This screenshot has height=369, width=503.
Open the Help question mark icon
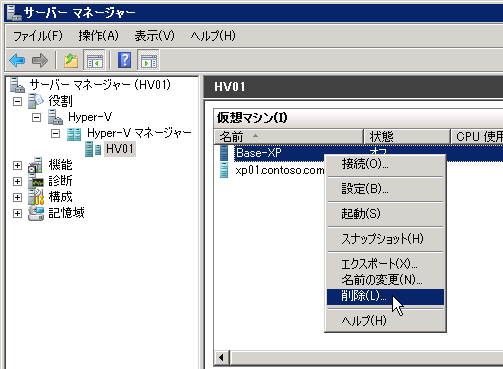pos(124,60)
